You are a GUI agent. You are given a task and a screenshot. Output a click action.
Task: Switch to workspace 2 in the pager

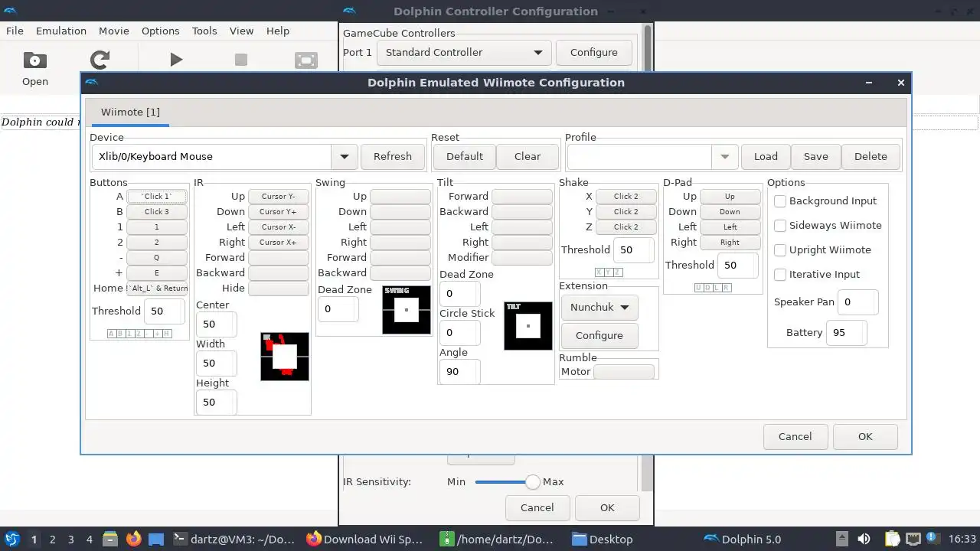[x=52, y=539]
